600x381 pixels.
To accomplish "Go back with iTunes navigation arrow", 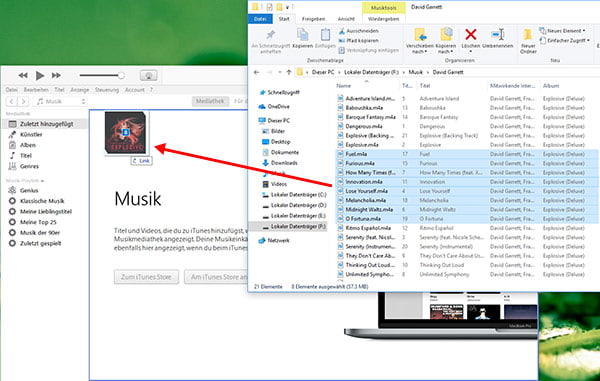I will coord(12,101).
